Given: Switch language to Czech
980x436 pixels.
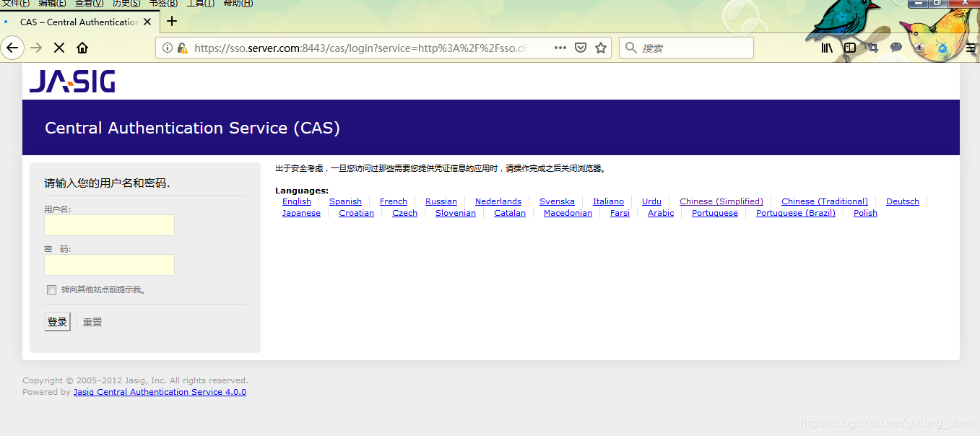Looking at the screenshot, I should point(404,213).
